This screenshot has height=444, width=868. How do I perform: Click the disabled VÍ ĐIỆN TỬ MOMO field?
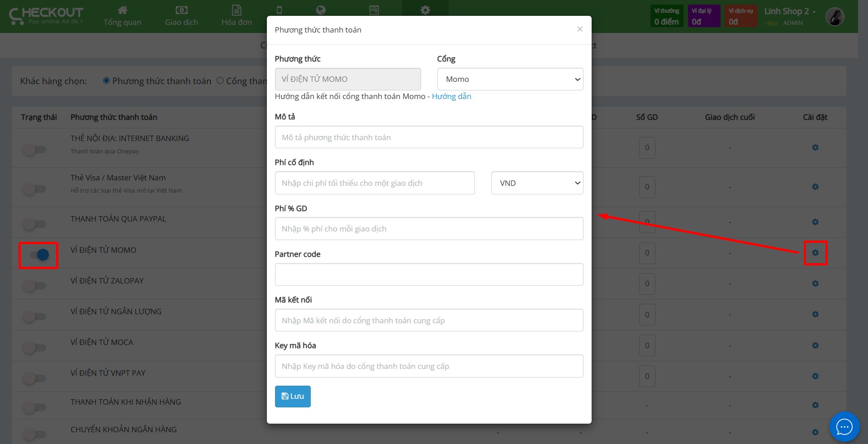[x=348, y=79]
